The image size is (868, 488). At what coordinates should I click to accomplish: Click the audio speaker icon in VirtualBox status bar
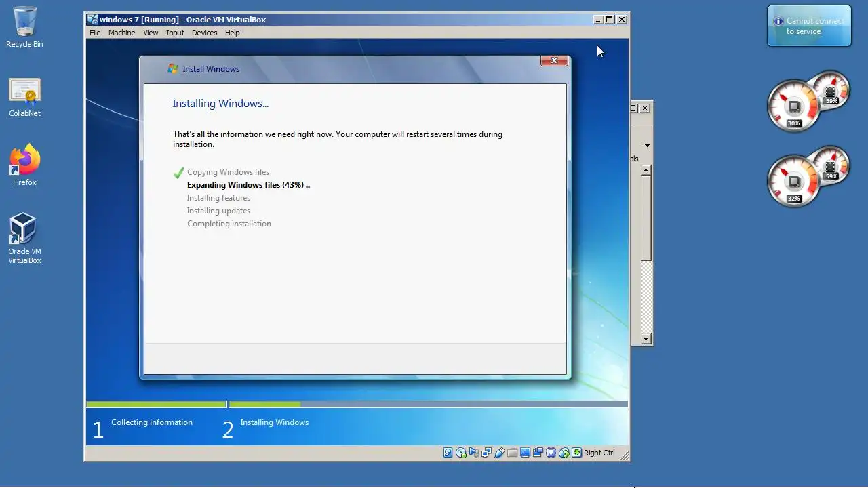pyautogui.click(x=473, y=453)
